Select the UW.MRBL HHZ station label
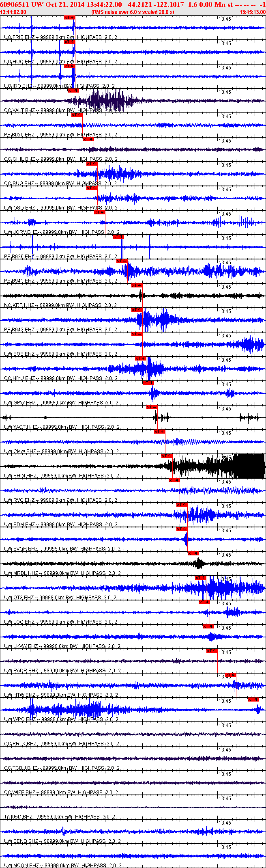266x868 pixels. [62, 573]
